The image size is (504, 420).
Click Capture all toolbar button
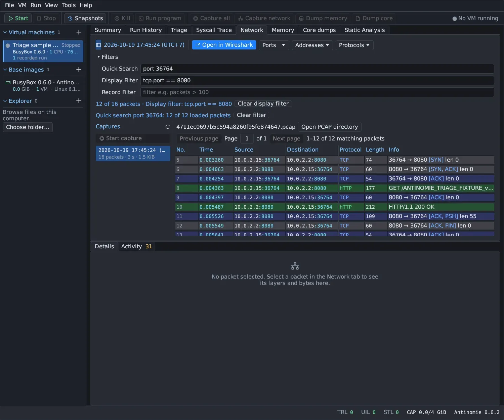[212, 18]
